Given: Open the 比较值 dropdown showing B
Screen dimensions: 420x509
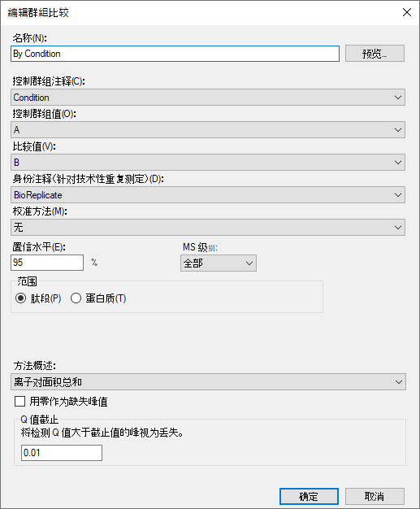Looking at the screenshot, I should [208, 163].
